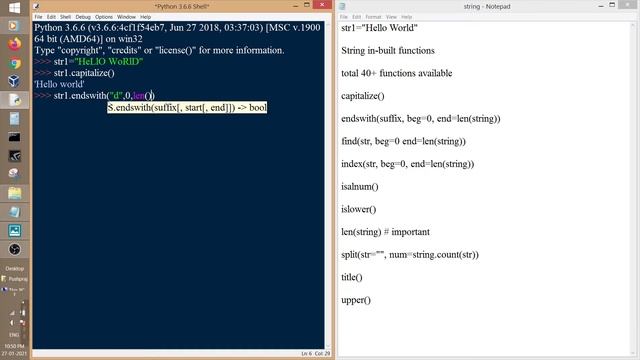
Task: Open File menu in Python Shell
Action: tap(38, 17)
